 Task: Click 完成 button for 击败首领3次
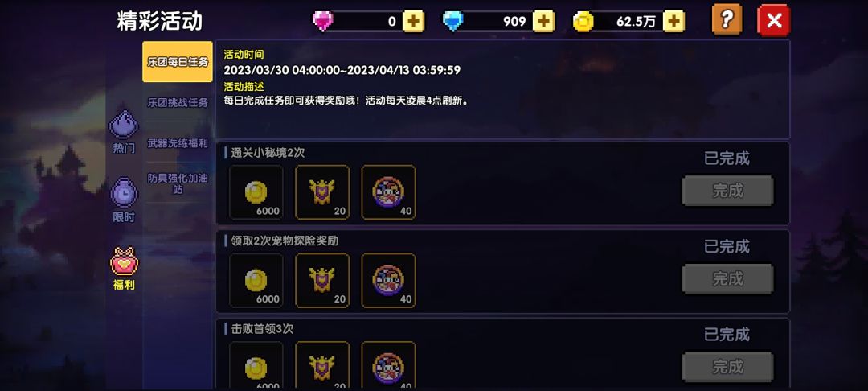point(727,367)
